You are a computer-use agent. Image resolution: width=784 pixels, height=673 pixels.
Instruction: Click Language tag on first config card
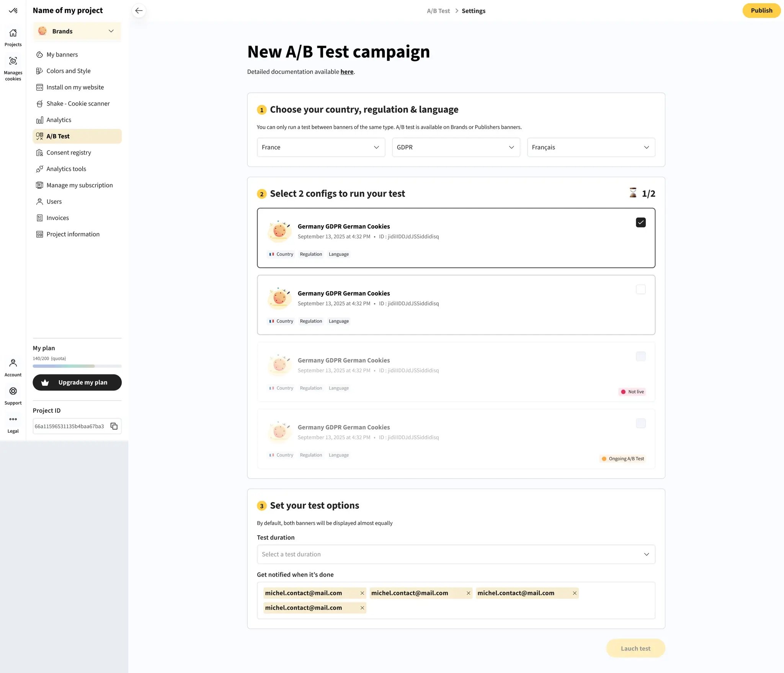pos(338,254)
